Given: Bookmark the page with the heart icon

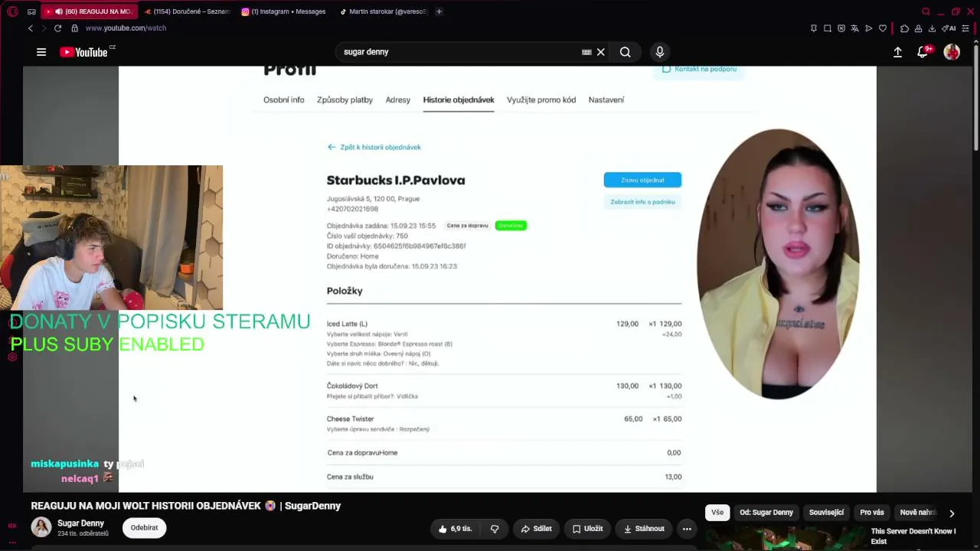Looking at the screenshot, I should [x=883, y=28].
